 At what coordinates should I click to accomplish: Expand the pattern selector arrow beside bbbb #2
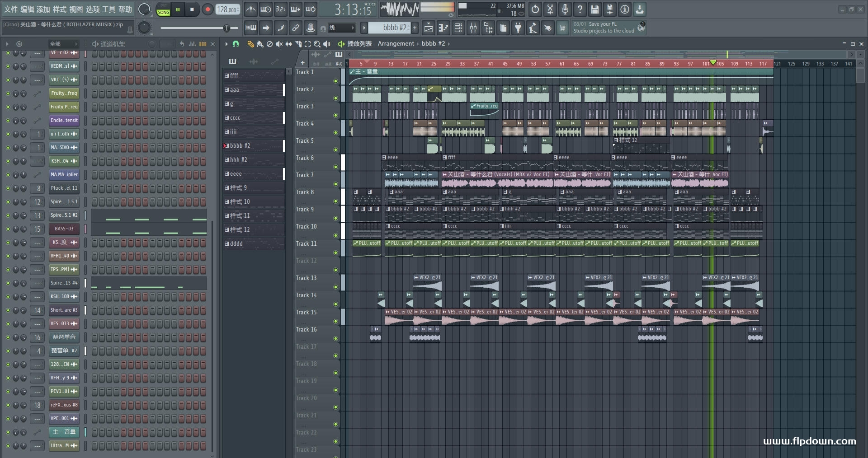coord(364,28)
